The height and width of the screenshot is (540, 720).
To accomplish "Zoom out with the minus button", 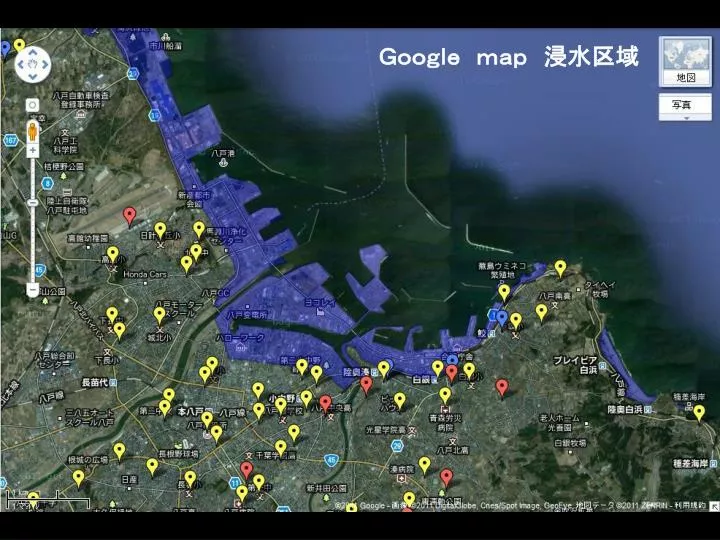I will click(33, 290).
